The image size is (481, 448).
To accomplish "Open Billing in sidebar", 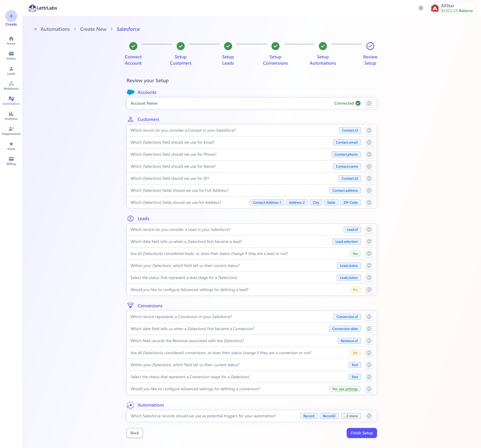I will (x=11, y=161).
